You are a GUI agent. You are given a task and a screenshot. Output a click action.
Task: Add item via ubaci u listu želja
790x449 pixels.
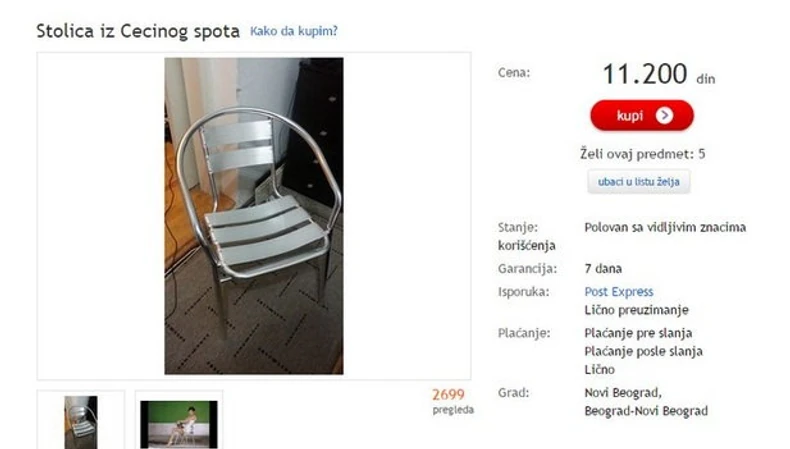638,182
